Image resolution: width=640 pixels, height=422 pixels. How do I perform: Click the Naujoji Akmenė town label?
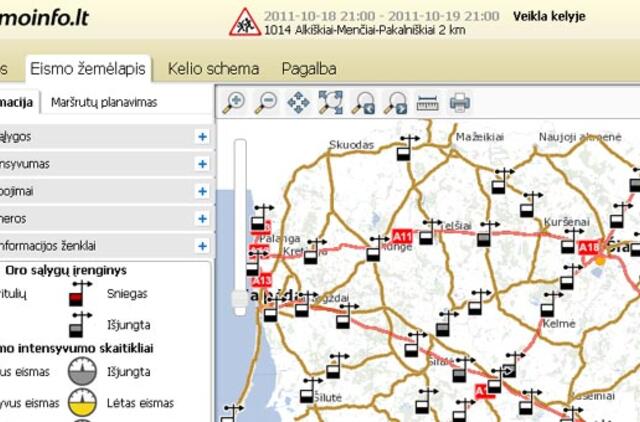pyautogui.click(x=580, y=137)
